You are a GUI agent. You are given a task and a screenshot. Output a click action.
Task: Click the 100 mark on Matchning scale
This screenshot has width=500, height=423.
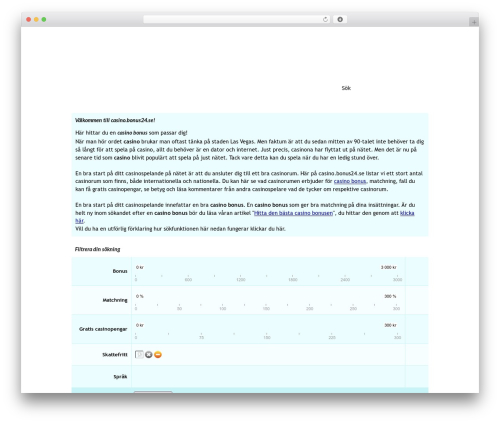pos(223,309)
